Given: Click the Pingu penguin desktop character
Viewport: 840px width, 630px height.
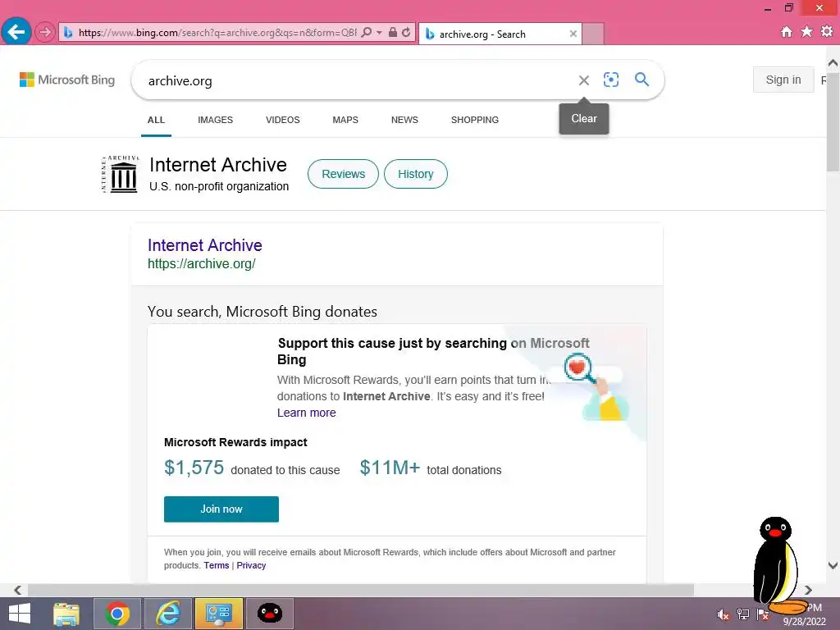Looking at the screenshot, I should click(x=778, y=566).
